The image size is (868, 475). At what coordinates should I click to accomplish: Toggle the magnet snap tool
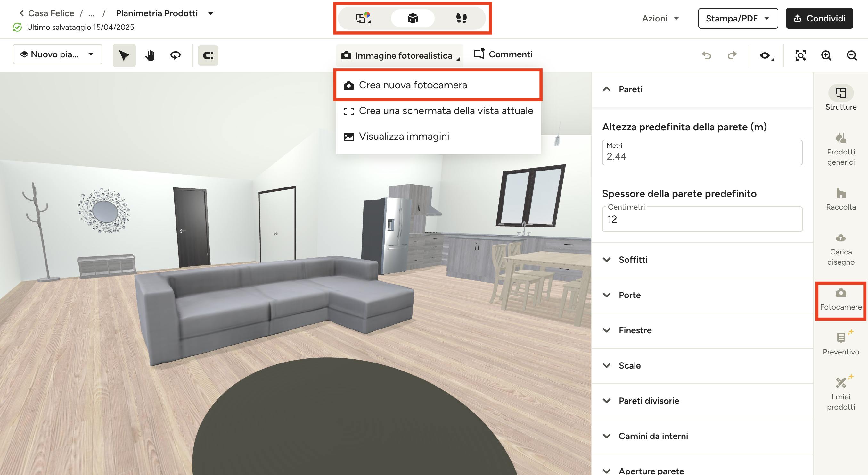pyautogui.click(x=208, y=55)
